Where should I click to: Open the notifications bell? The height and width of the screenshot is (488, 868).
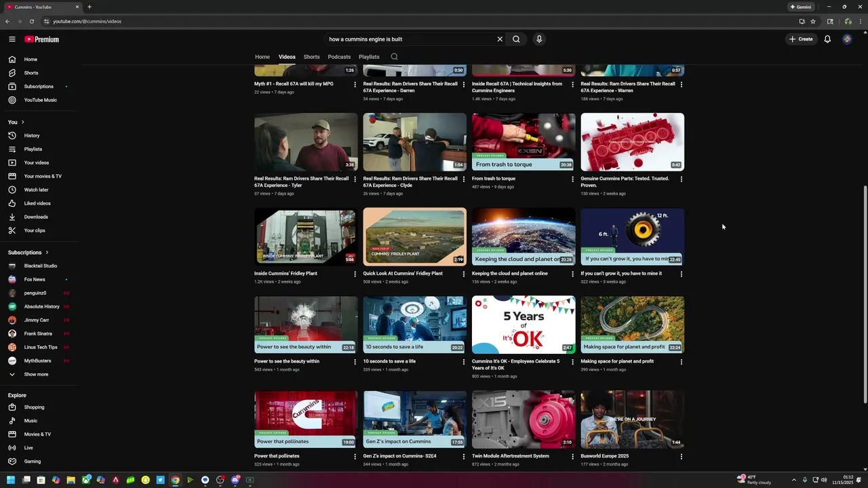click(827, 39)
